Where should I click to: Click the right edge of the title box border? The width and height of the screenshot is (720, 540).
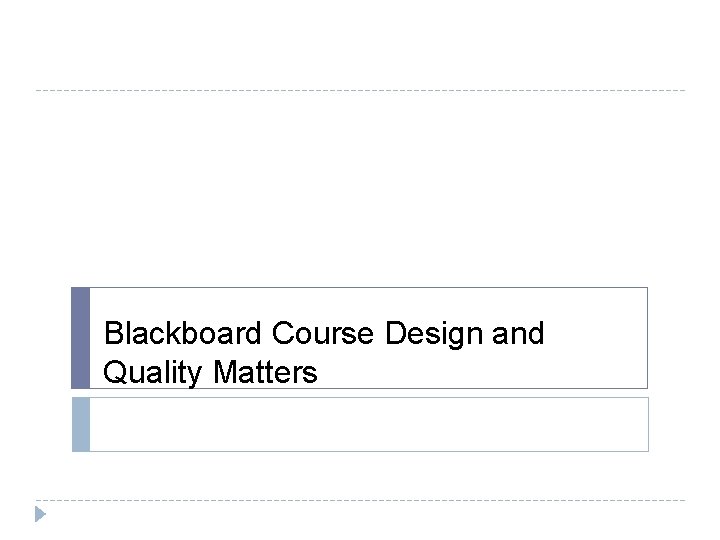(647, 338)
